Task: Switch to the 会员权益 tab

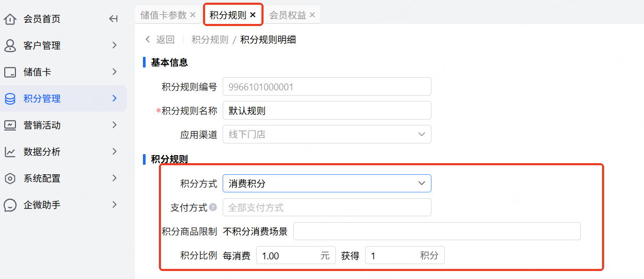Action: (x=287, y=15)
